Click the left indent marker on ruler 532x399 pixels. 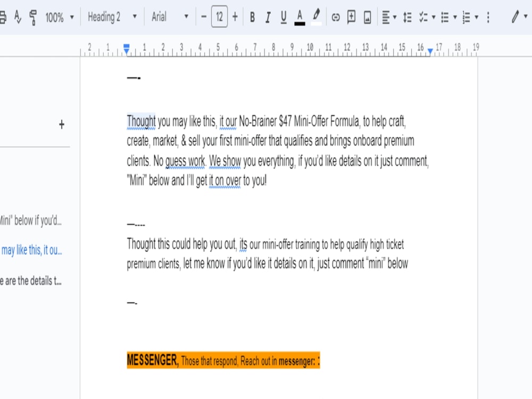click(126, 49)
